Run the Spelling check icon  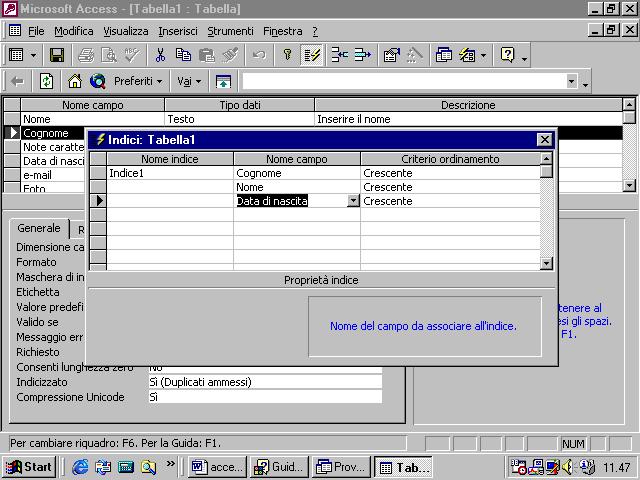[132, 55]
